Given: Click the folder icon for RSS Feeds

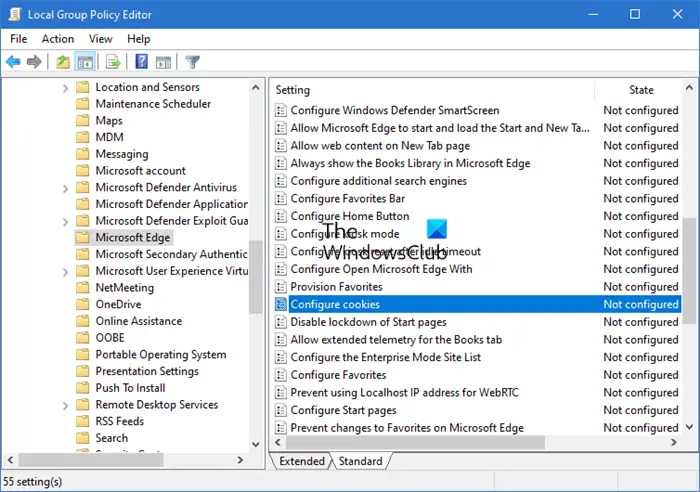Looking at the screenshot, I should [x=83, y=421].
